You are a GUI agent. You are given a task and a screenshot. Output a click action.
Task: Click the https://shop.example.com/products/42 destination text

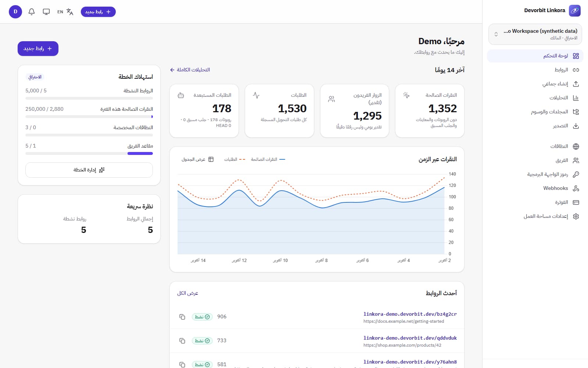402,346
